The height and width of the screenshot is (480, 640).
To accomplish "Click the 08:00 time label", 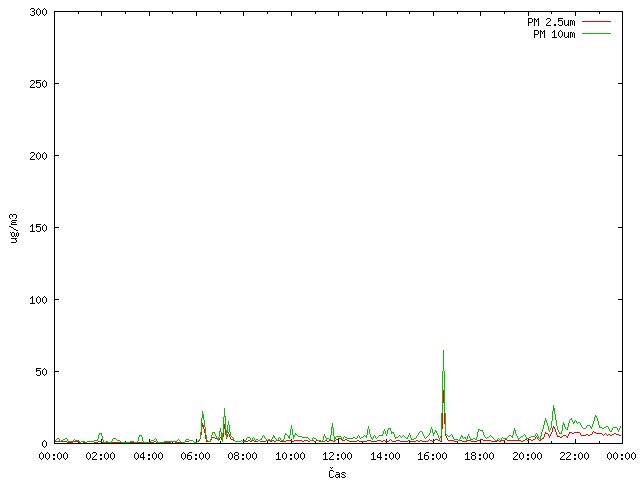I will coord(243,456).
